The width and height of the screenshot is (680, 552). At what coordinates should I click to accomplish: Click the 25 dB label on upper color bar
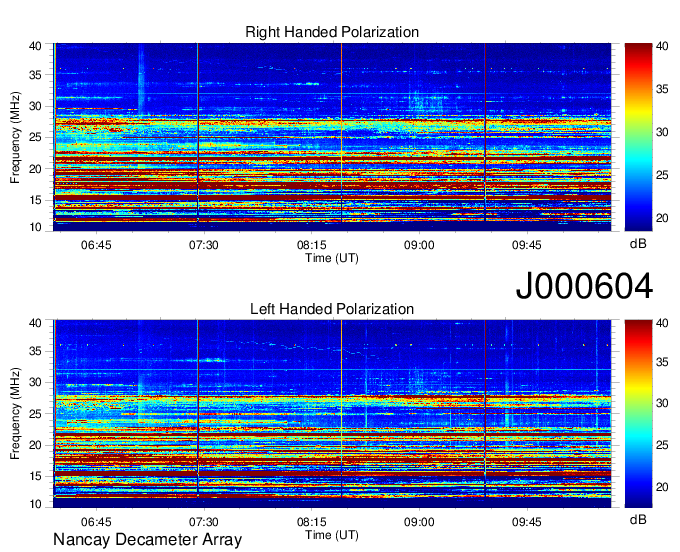(662, 175)
